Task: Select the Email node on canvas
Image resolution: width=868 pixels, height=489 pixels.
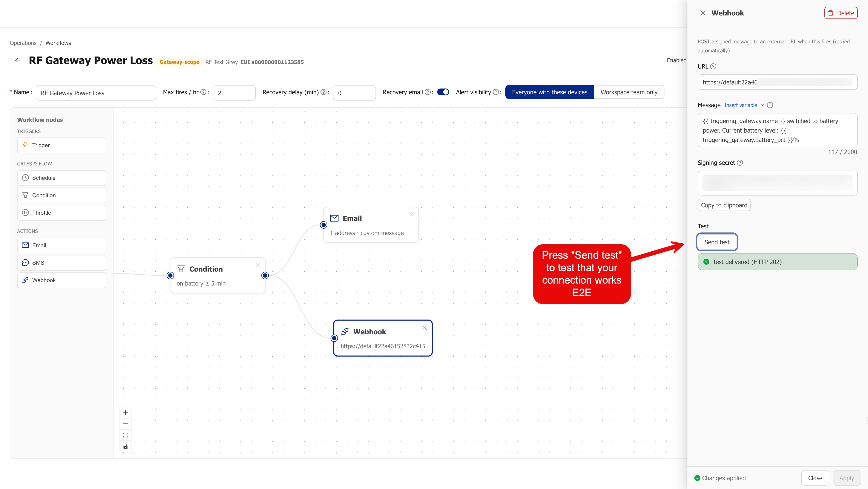Action: pos(371,225)
